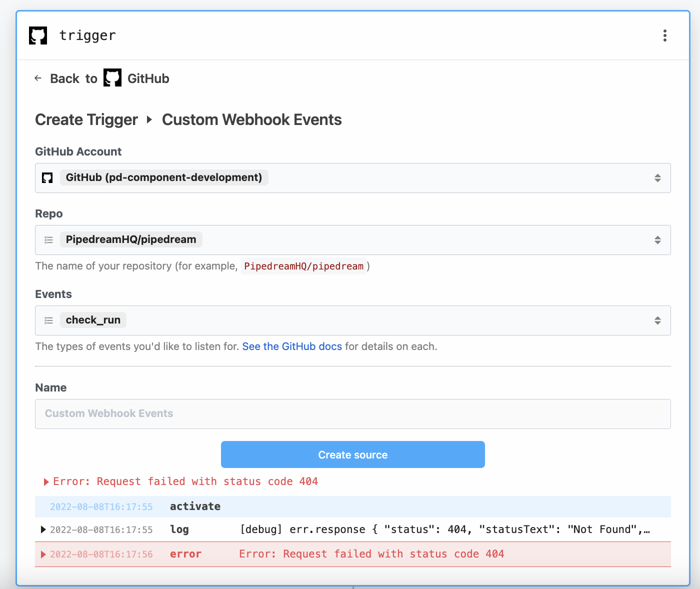Click the debug err.response log message
700x589 pixels.
pos(445,529)
